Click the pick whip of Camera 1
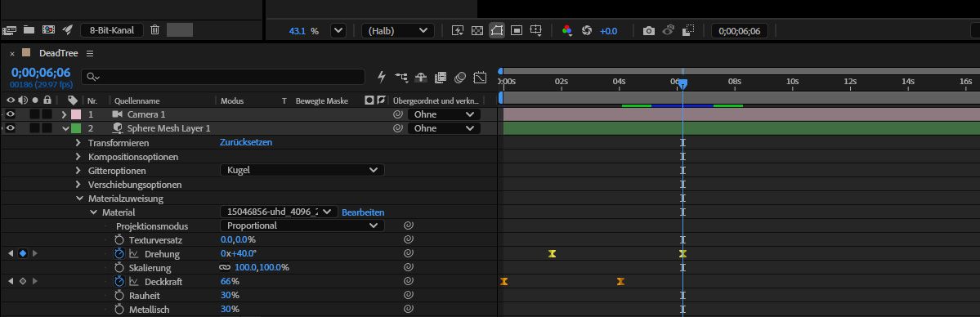 pos(397,114)
